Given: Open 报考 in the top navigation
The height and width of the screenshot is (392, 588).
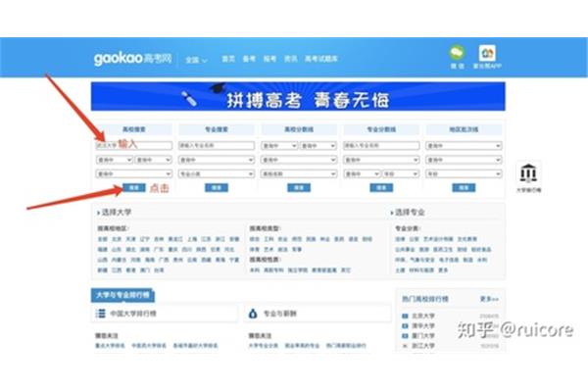Looking at the screenshot, I should click(269, 59).
